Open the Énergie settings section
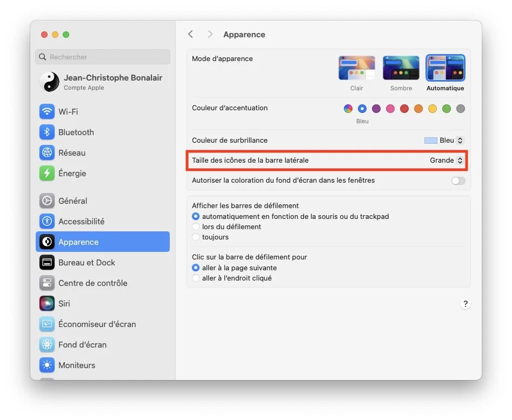Image resolution: width=512 pixels, height=420 pixels. point(71,173)
